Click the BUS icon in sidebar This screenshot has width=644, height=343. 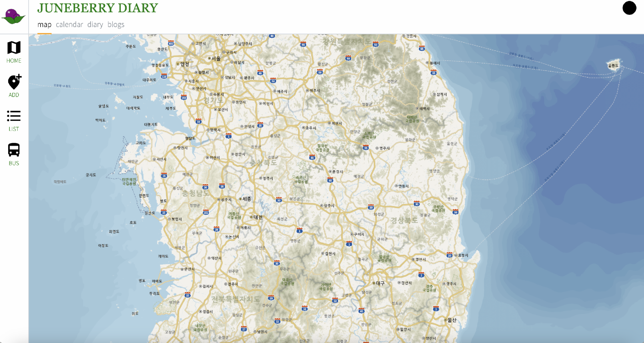[14, 150]
